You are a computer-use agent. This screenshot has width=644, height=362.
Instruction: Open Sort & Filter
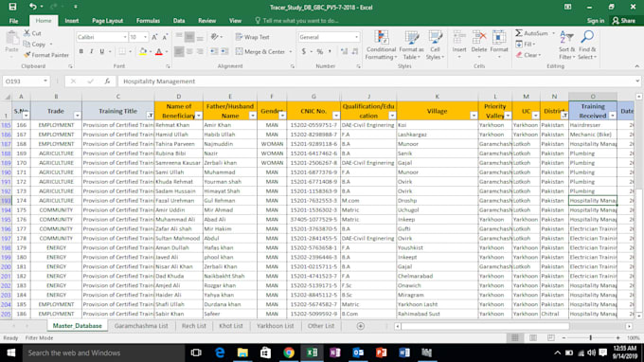tap(566, 45)
